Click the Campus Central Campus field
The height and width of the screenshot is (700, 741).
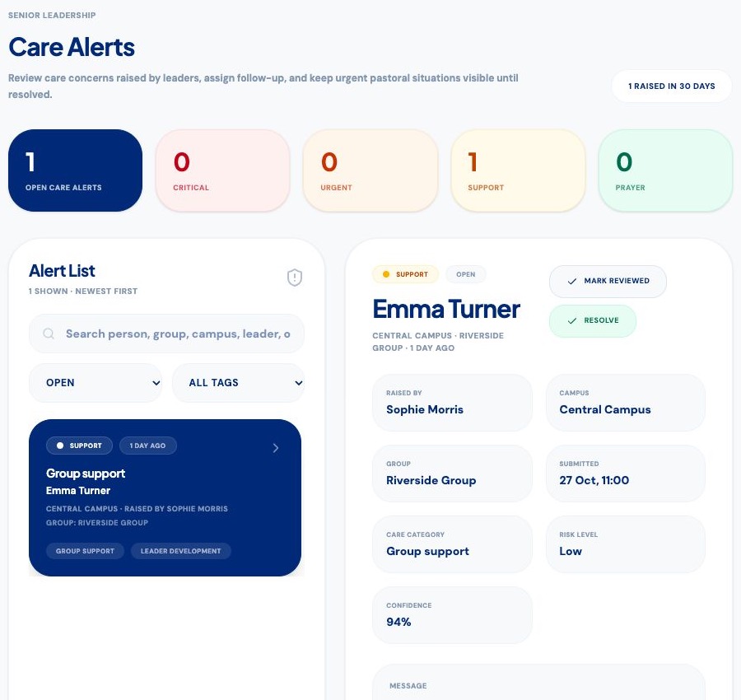(625, 403)
